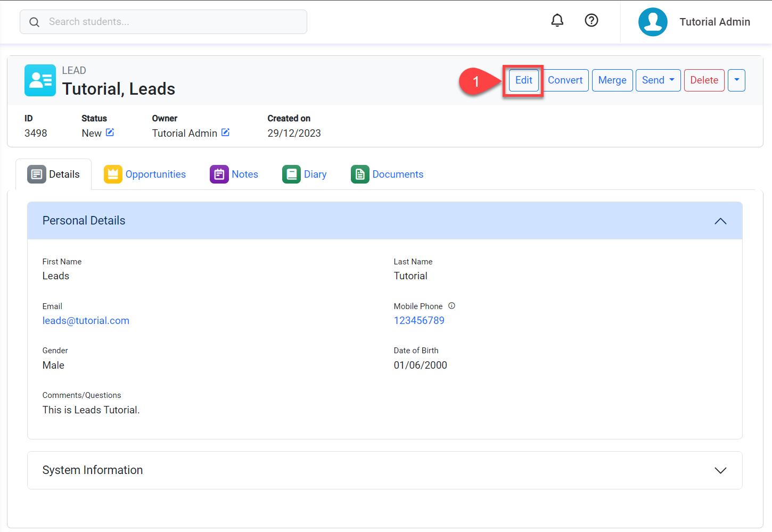
Task: Open the help question mark icon
Action: tap(591, 21)
